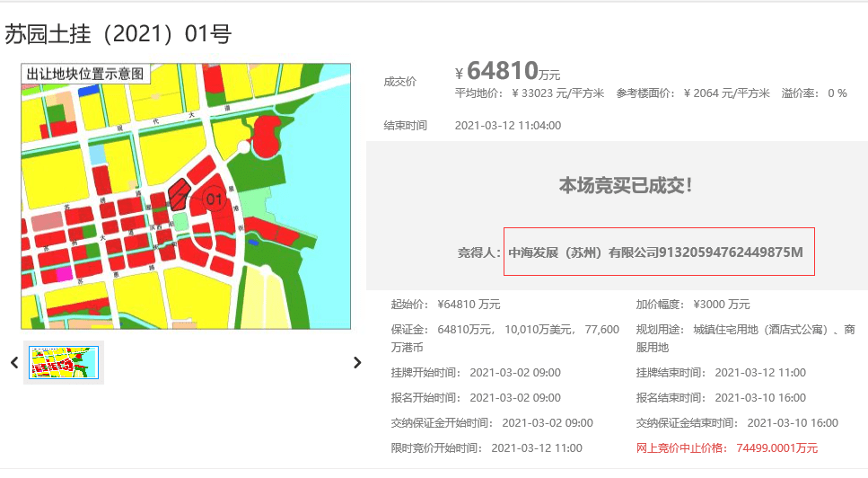The width and height of the screenshot is (868, 478).
Task: Click the 01 parcel marker on map
Action: 215,199
